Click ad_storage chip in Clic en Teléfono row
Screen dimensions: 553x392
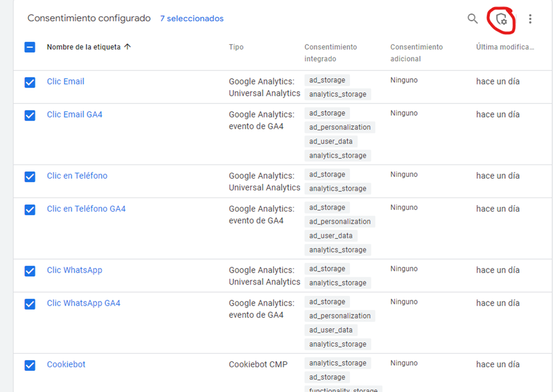tap(327, 175)
